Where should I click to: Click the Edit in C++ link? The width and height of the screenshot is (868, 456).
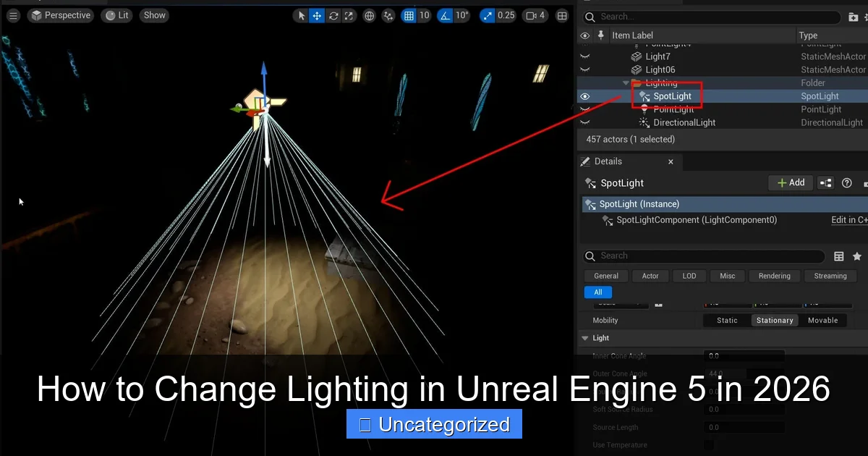point(848,219)
